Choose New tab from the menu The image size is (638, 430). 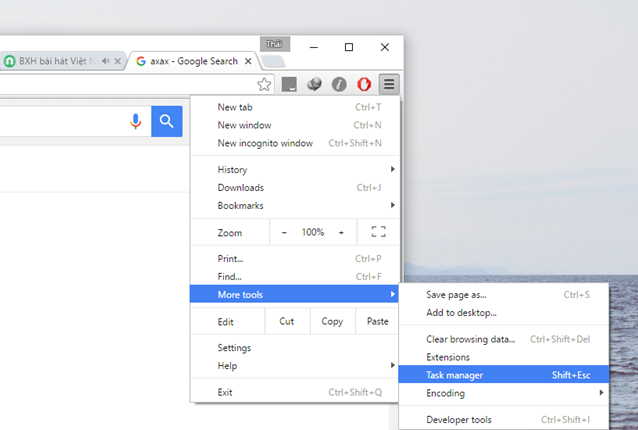pyautogui.click(x=295, y=107)
